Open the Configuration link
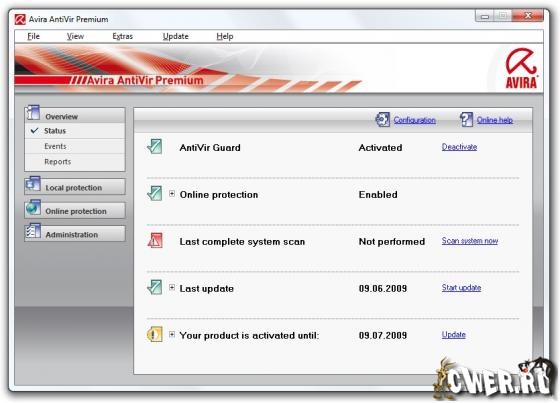Image resolution: width=560 pixels, height=403 pixels. pos(415,120)
